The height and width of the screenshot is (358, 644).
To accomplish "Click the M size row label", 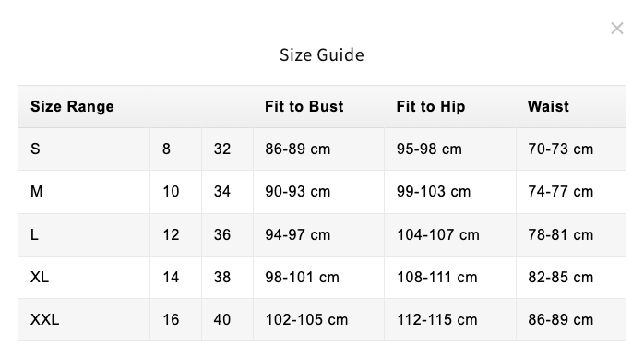I will (x=37, y=191).
